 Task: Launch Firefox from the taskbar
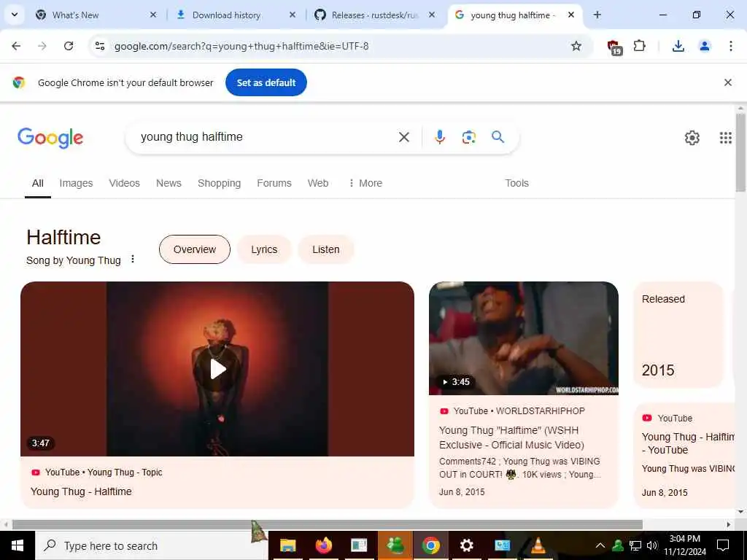tap(323, 545)
